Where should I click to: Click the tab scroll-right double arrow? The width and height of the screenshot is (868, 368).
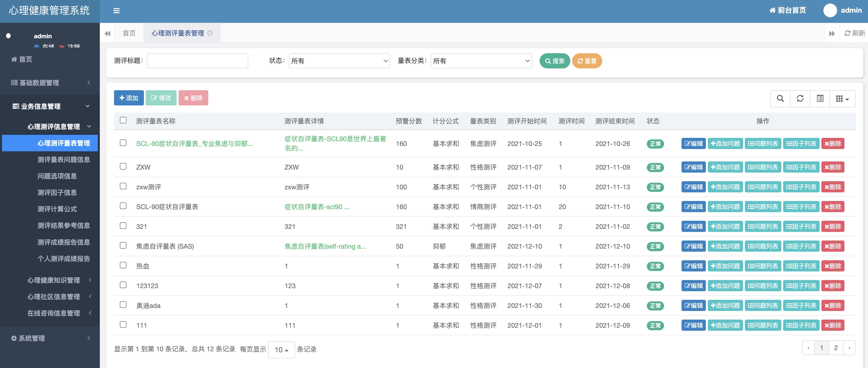click(832, 33)
